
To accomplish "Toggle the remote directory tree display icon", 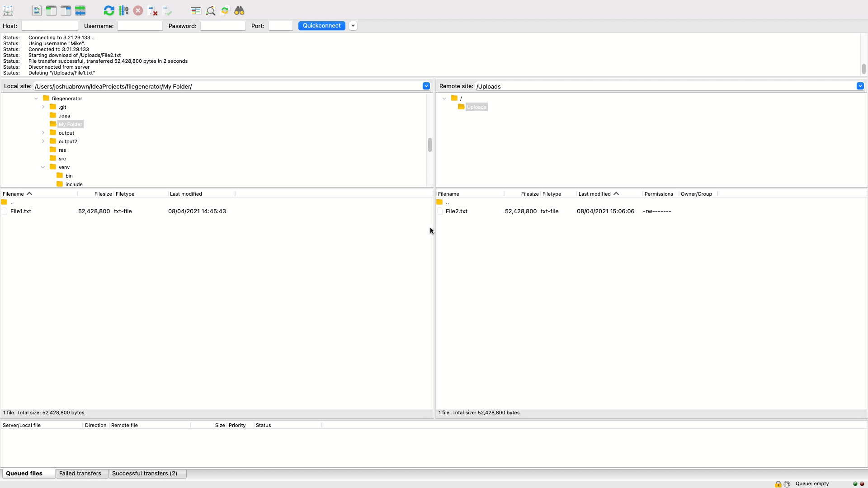I will pos(66,10).
